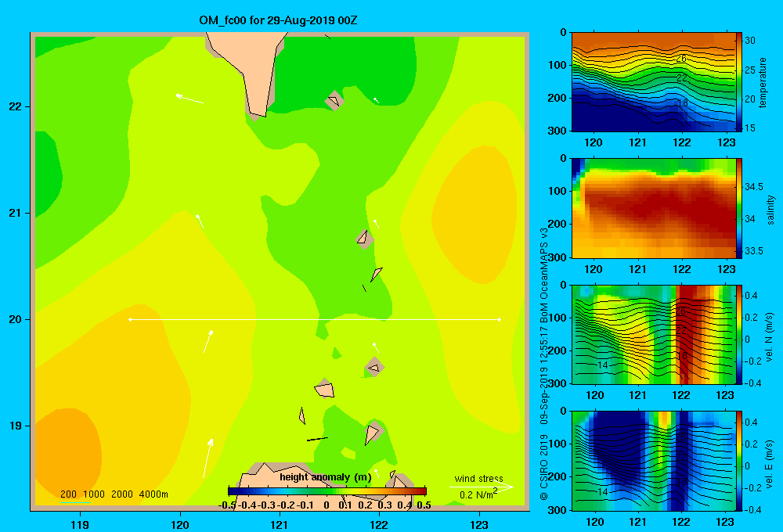This screenshot has width=783, height=532.
Task: Open the temperature depth-section panel
Action: click(653, 82)
